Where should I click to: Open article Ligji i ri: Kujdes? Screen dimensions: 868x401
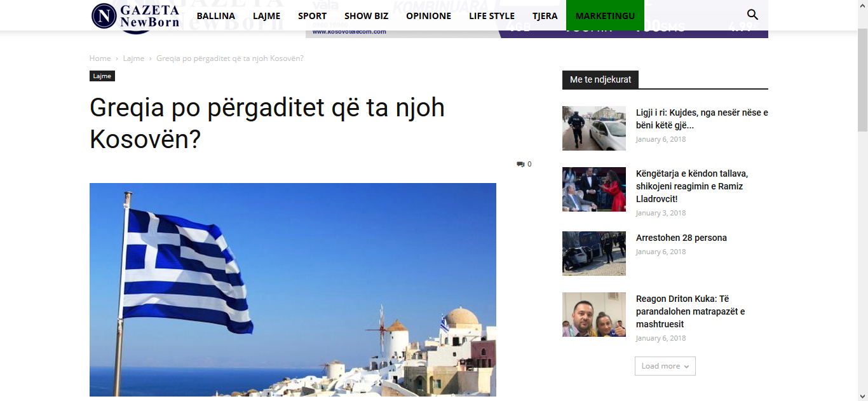coord(702,119)
